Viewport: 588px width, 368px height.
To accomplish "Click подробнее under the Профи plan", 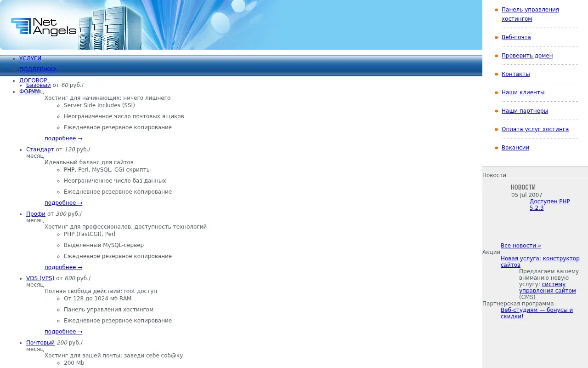I will tap(63, 267).
